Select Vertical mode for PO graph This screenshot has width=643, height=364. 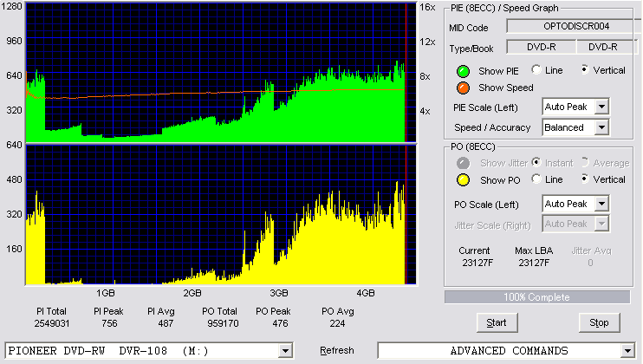pos(585,179)
